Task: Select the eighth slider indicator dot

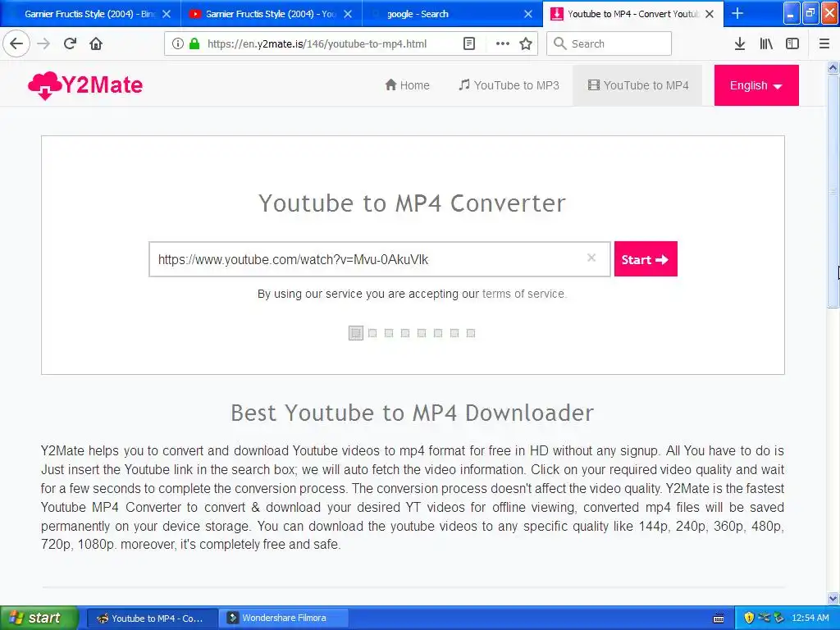Action: pyautogui.click(x=470, y=333)
